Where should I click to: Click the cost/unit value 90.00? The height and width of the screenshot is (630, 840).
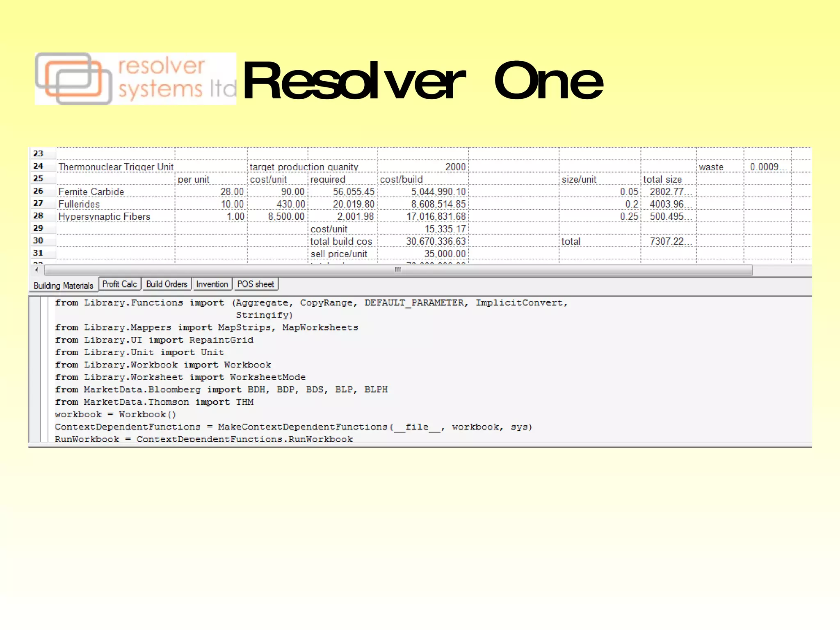click(278, 192)
